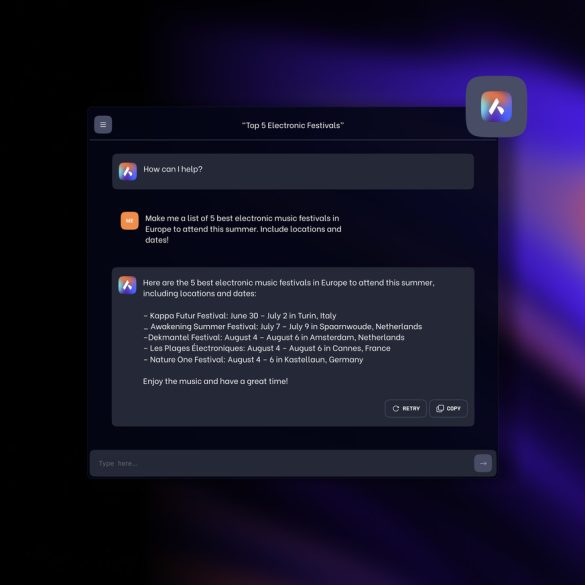585x585 pixels.
Task: Click the user message 'Make me a list of 5 best'
Action: click(x=243, y=229)
